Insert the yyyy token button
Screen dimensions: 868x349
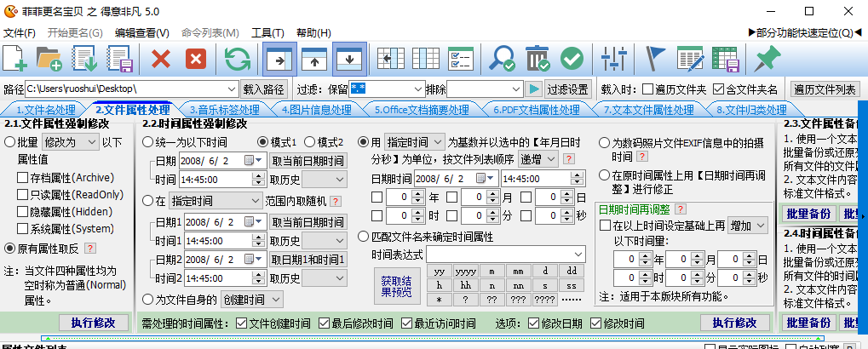point(466,272)
